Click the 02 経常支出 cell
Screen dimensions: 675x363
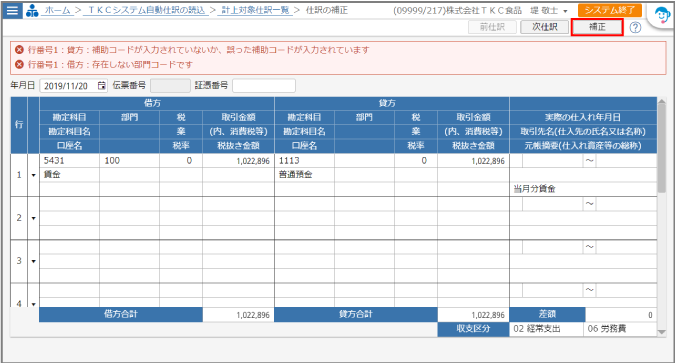pyautogui.click(x=546, y=329)
